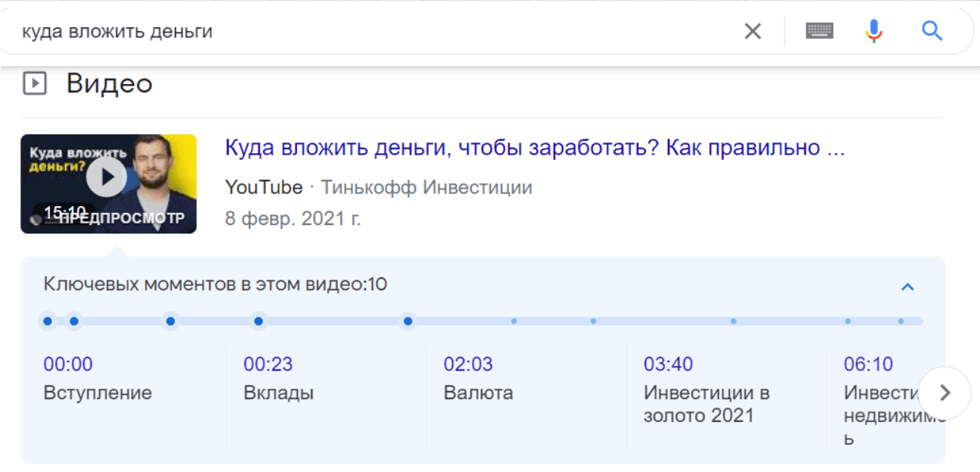Click the ПРЕДПРОСМОТР preview label on thumbnail
The height and width of the screenshot is (472, 980).
point(121,218)
